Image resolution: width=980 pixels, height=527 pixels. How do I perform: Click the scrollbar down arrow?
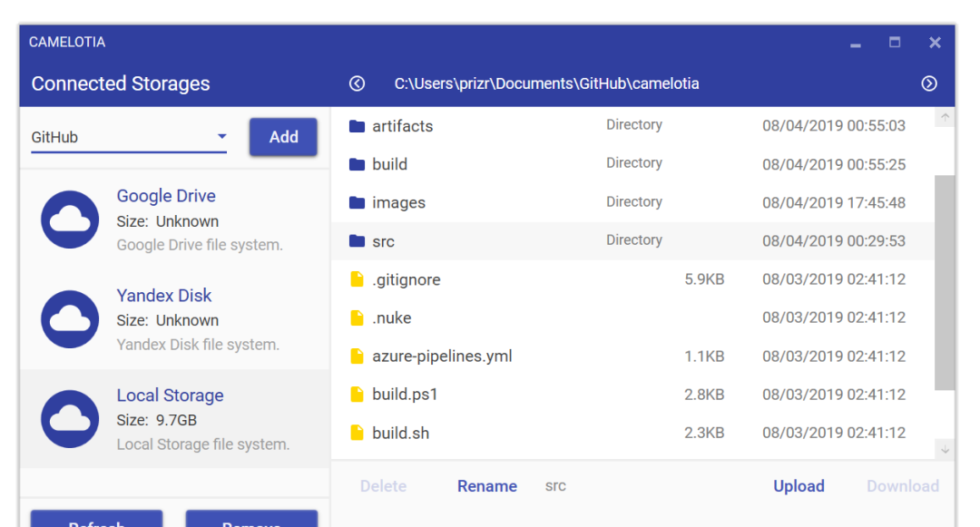coord(945,450)
